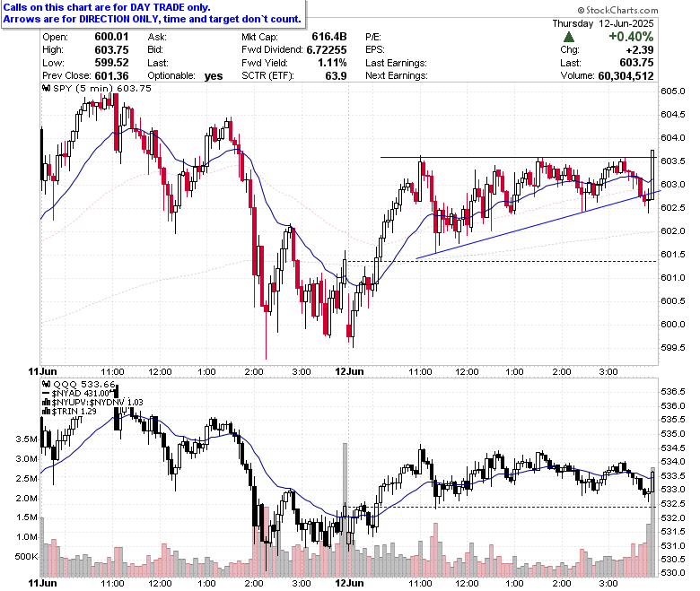Viewport: 700px width, 591px height.
Task: Click the '$NYAD 431.00' legend text
Action: coord(81,394)
